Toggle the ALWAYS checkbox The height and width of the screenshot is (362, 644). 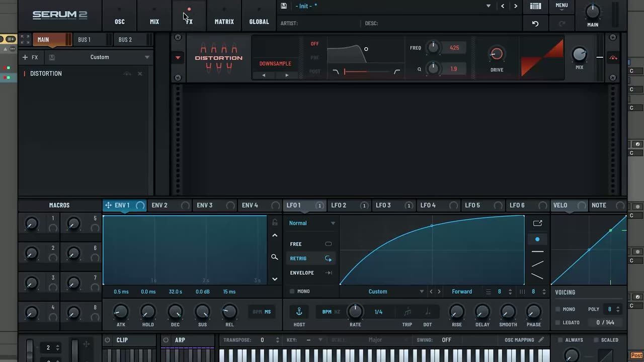pos(560,340)
